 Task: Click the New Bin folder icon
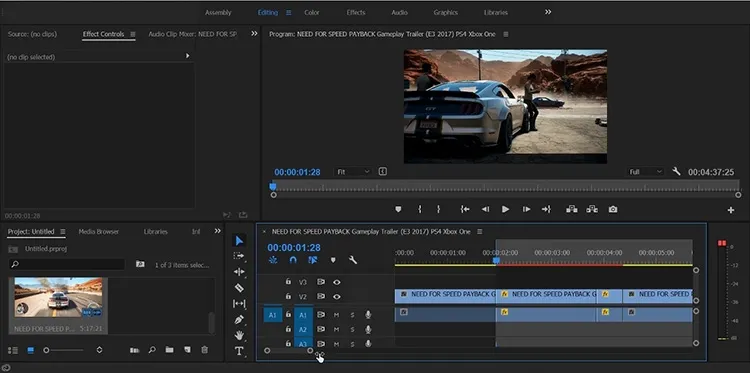pos(169,350)
